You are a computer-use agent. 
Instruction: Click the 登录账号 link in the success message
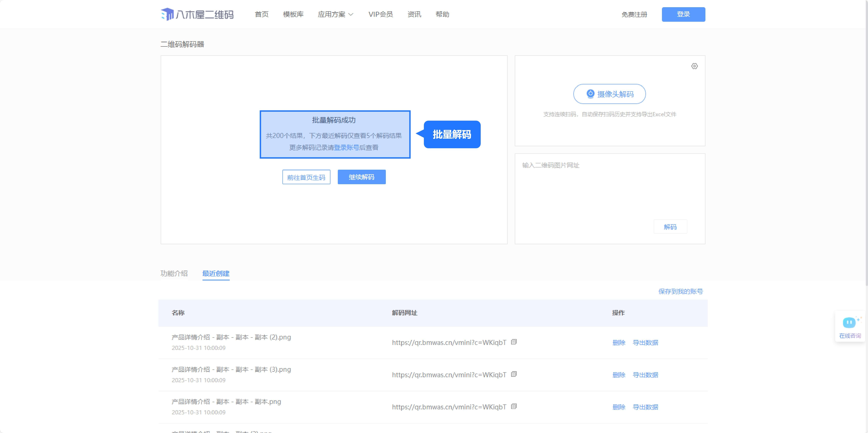[346, 148]
